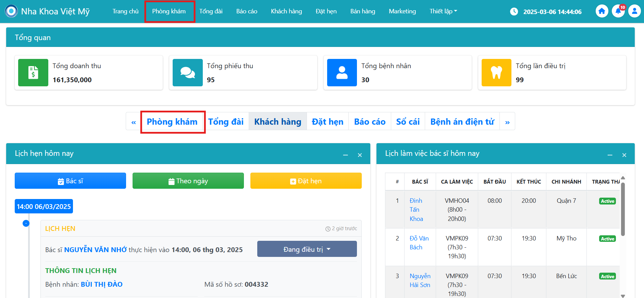This screenshot has width=644, height=298.
Task: Go to next tabs with » arrow
Action: [x=507, y=122]
